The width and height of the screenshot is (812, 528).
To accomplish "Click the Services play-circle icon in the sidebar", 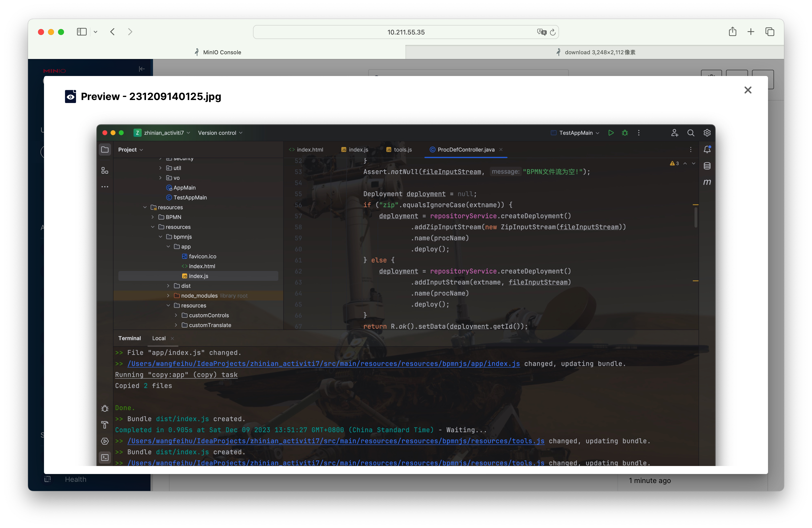I will 105,441.
